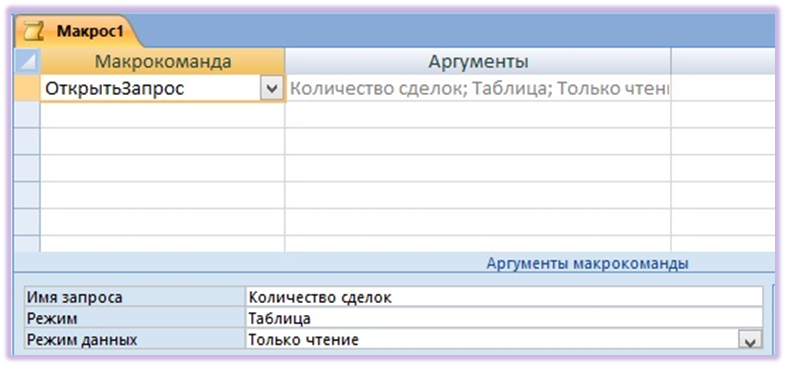Open the ОткрытьЗапрос macro action dropdown

point(272,89)
